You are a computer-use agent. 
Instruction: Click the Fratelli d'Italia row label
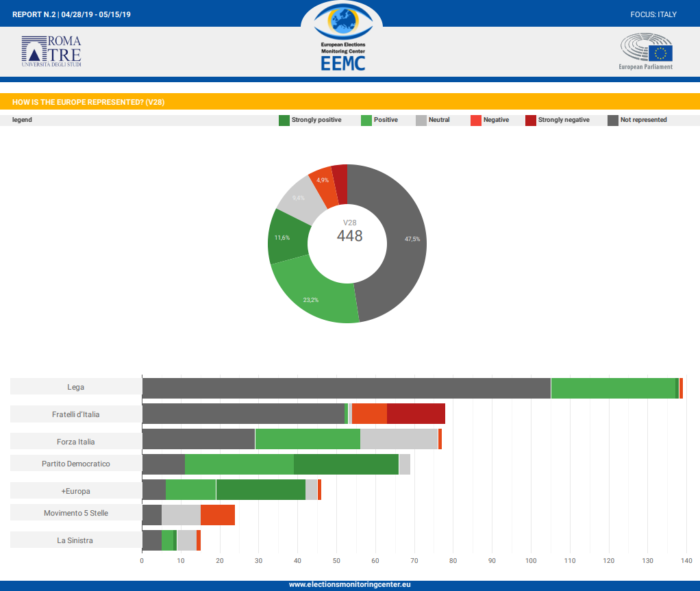tap(76, 414)
